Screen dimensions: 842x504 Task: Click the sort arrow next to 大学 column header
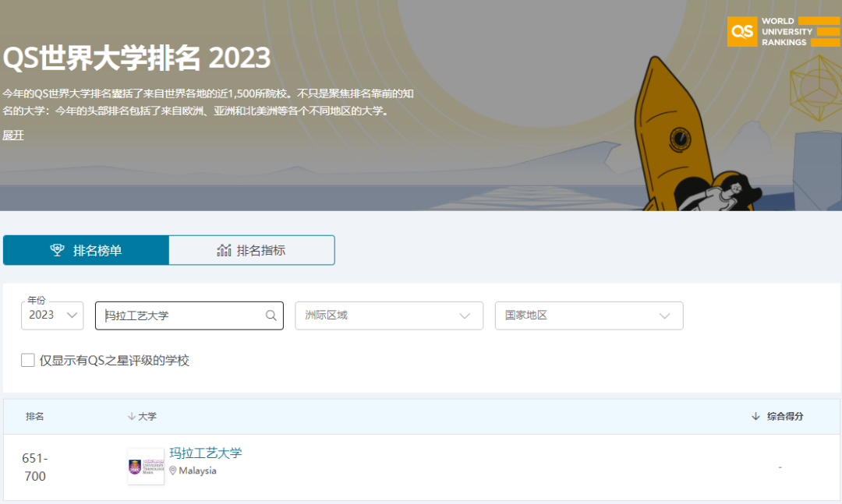click(132, 417)
